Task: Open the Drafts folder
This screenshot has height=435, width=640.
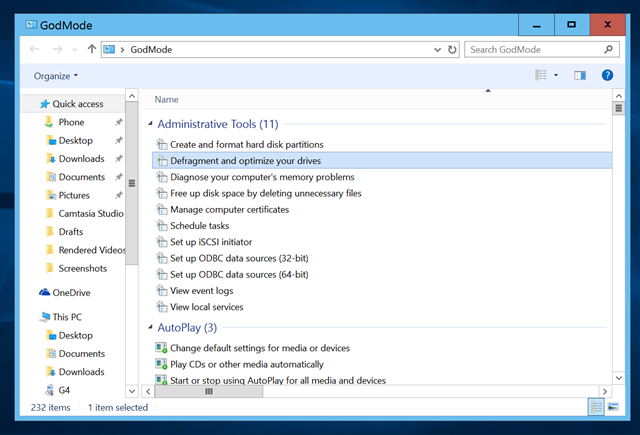Action: [65, 232]
